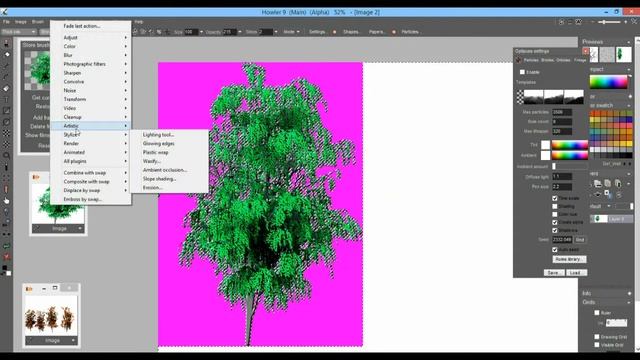
Task: Expand the Adjust filter submenu
Action: pyautogui.click(x=91, y=38)
